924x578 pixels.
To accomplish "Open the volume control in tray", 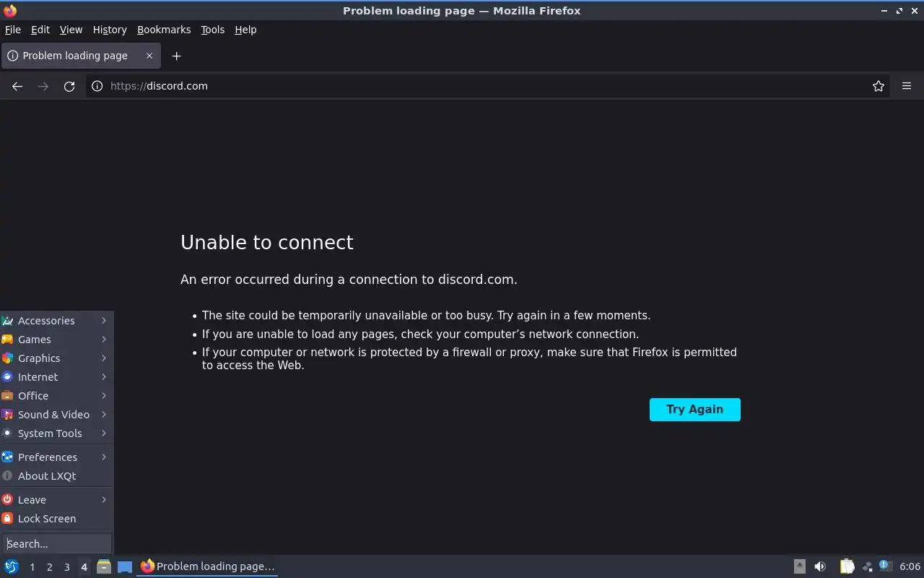I will pos(820,566).
